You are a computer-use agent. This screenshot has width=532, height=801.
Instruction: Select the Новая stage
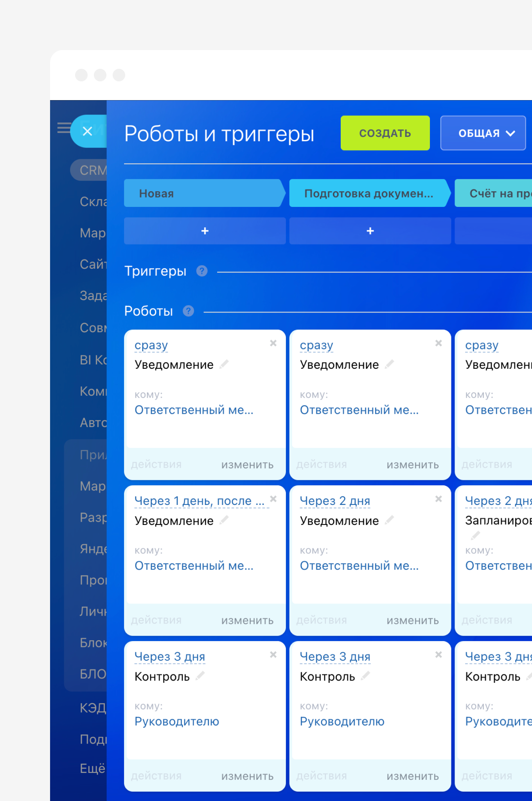coord(205,193)
